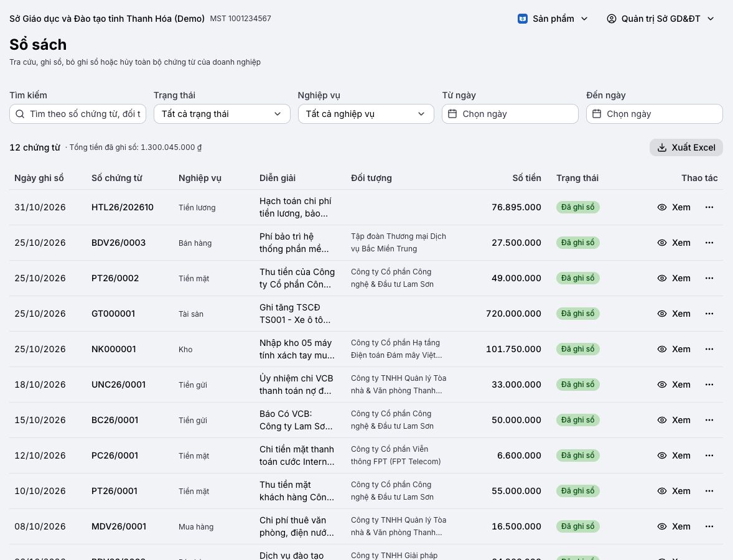Click calendar icon in Từ ngày field
Image resolution: width=733 pixels, height=560 pixels.
[x=452, y=114]
